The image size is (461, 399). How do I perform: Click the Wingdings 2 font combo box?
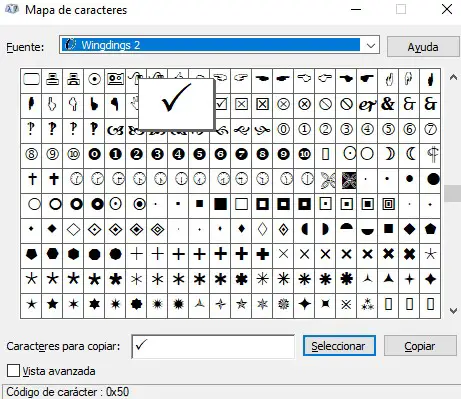(219, 45)
